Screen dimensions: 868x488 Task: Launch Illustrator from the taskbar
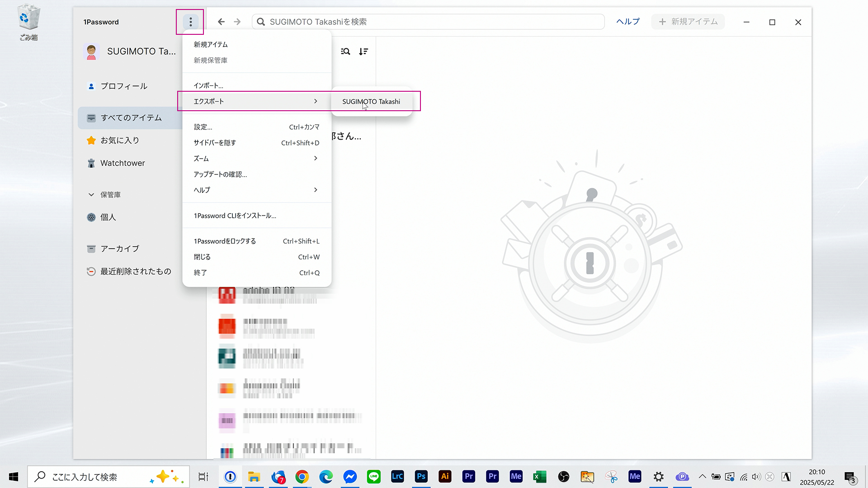(445, 477)
